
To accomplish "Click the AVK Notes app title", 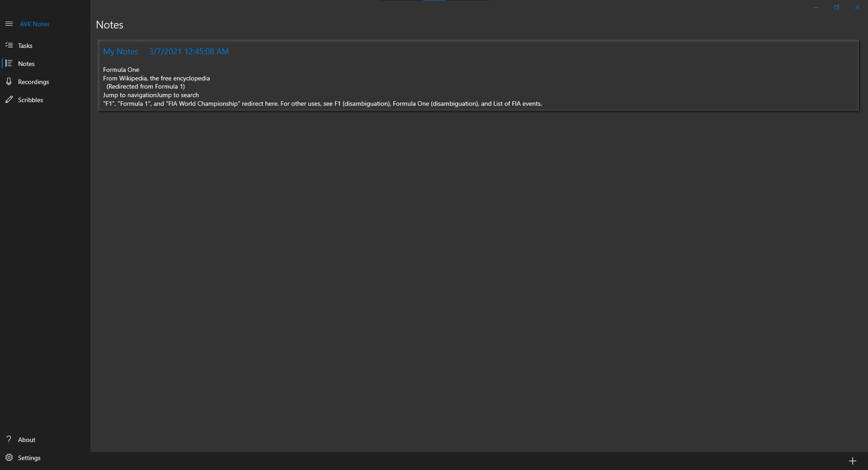I will pyautogui.click(x=35, y=24).
